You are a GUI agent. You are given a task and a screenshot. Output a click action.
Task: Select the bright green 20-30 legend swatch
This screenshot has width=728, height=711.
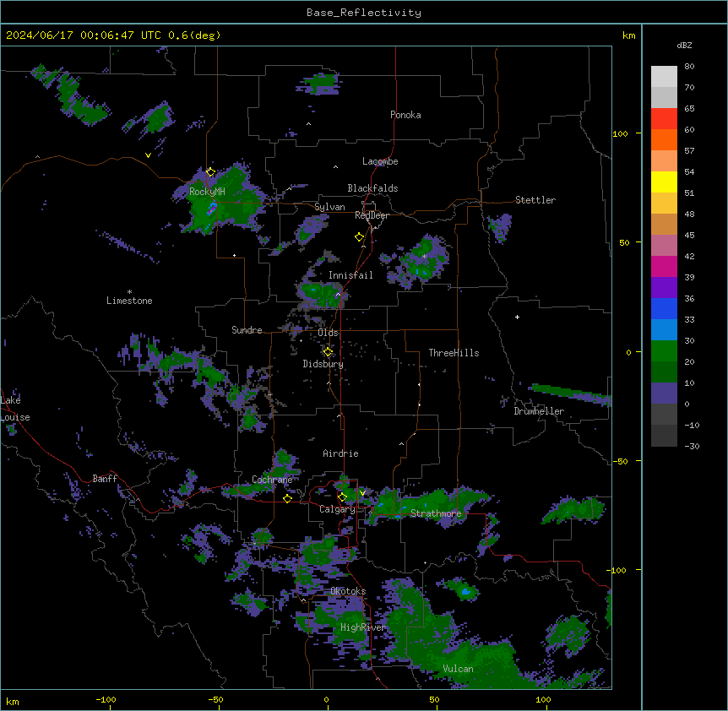664,351
